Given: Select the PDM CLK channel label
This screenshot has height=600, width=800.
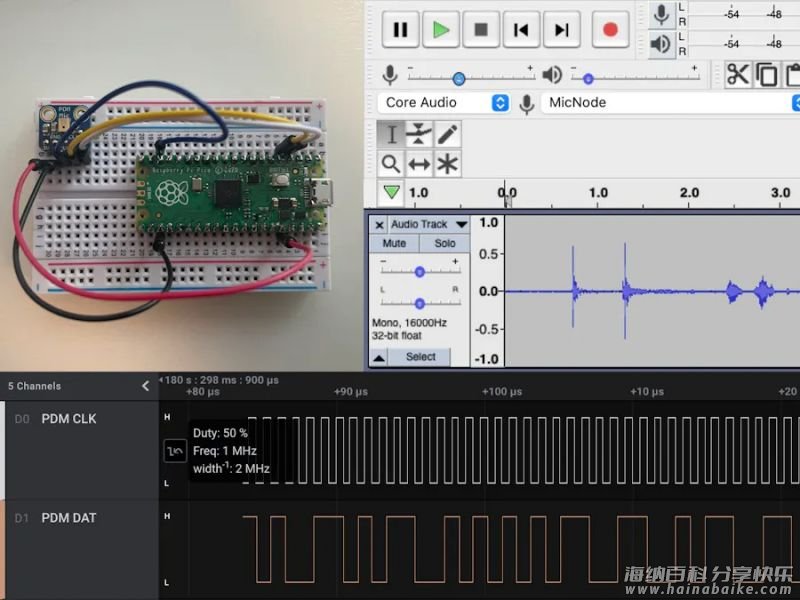Looking at the screenshot, I should click(69, 419).
